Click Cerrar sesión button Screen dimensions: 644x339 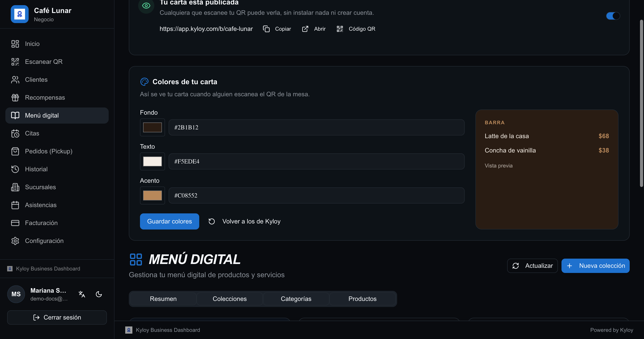coord(57,318)
